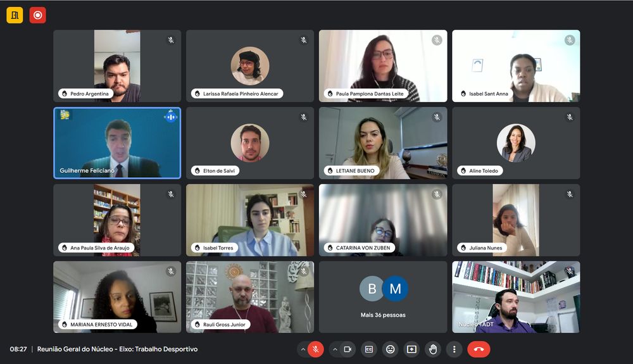Open the three-dot more options menu
This screenshot has height=364, width=633.
click(x=454, y=349)
